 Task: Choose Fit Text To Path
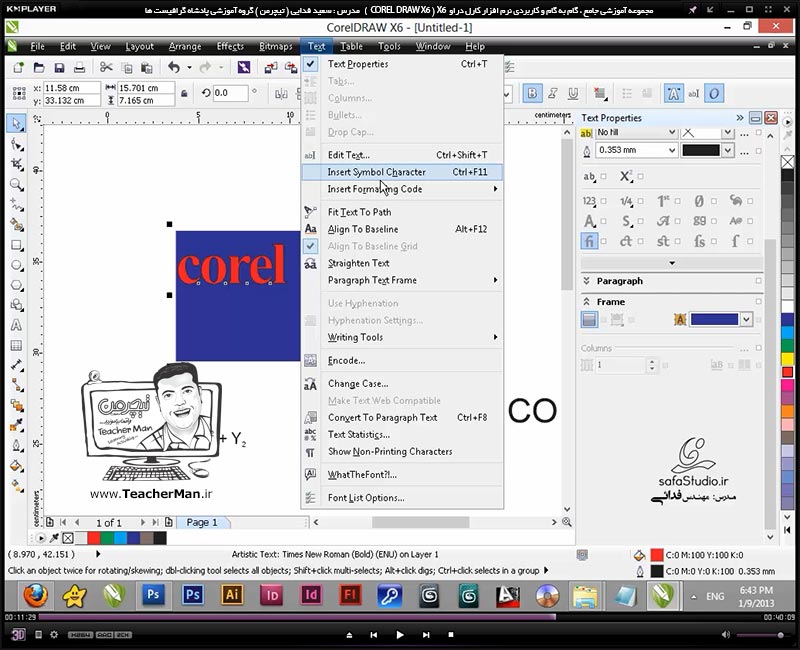(402, 212)
